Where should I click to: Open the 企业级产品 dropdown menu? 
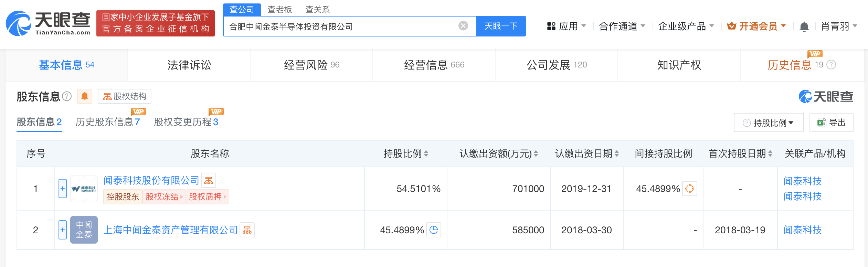click(x=686, y=26)
